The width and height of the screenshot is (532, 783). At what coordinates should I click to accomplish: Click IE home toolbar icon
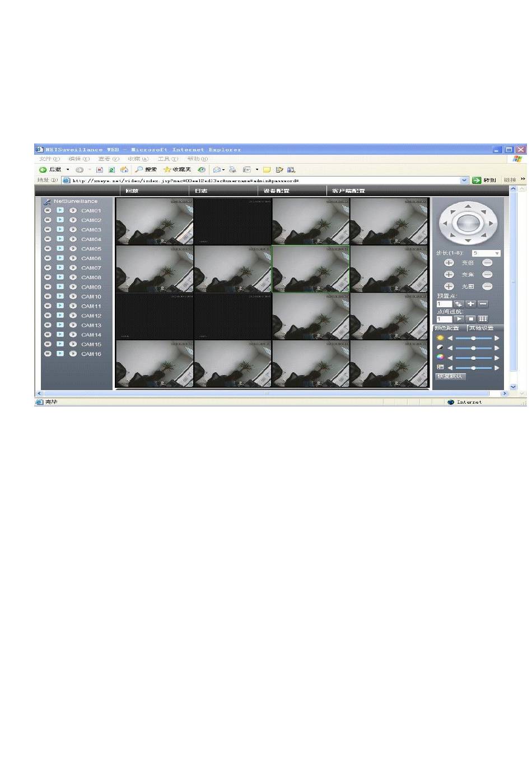coord(124,169)
